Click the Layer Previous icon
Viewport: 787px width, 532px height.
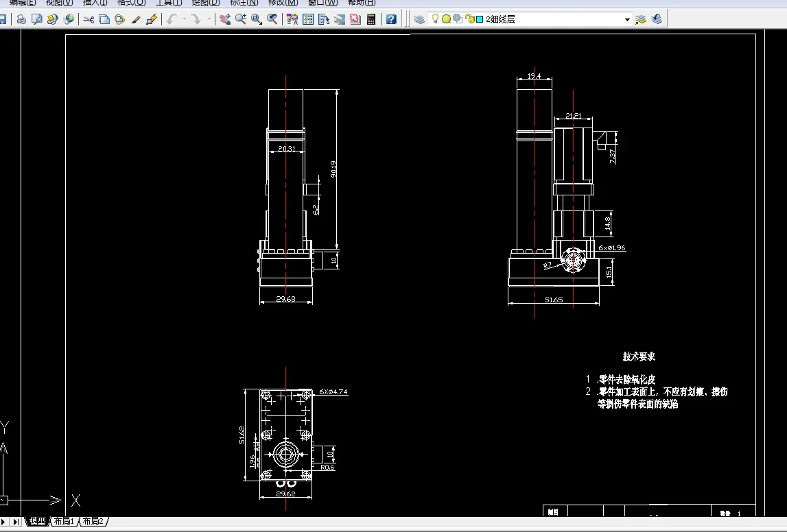point(657,19)
